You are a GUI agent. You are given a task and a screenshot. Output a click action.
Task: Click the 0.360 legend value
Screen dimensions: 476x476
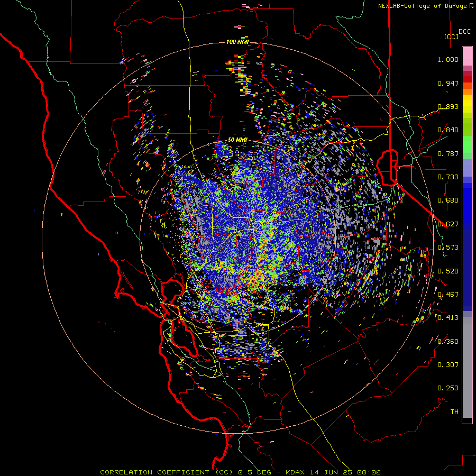[x=448, y=342]
